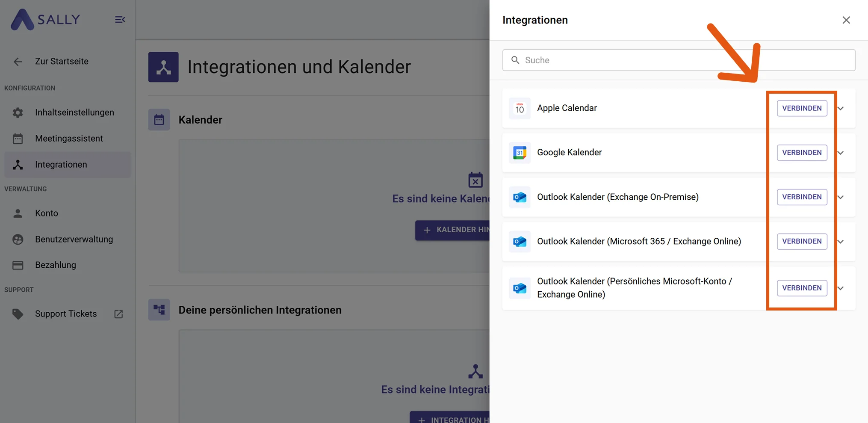This screenshot has width=868, height=423.
Task: Click the Sally logo
Action: (45, 19)
